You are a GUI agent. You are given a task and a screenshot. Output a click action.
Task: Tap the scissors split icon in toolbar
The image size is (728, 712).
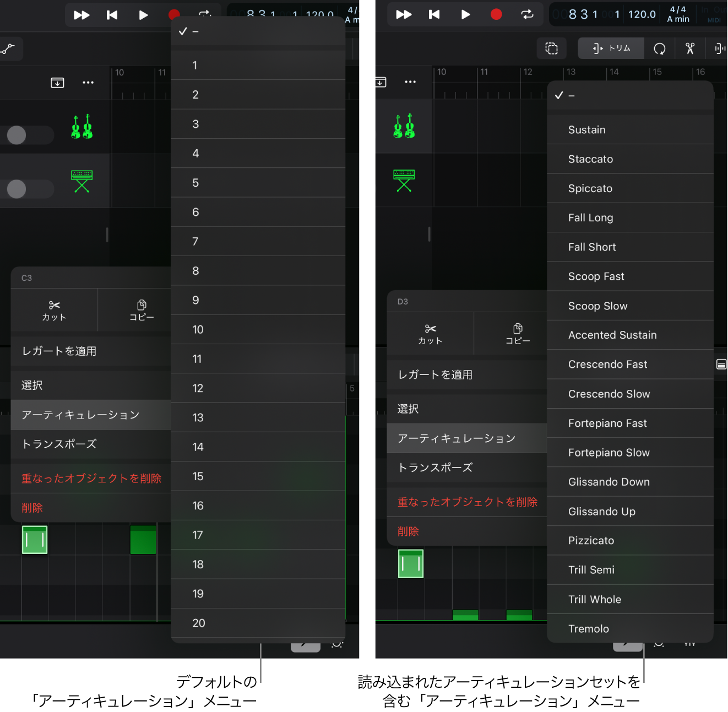pyautogui.click(x=690, y=48)
